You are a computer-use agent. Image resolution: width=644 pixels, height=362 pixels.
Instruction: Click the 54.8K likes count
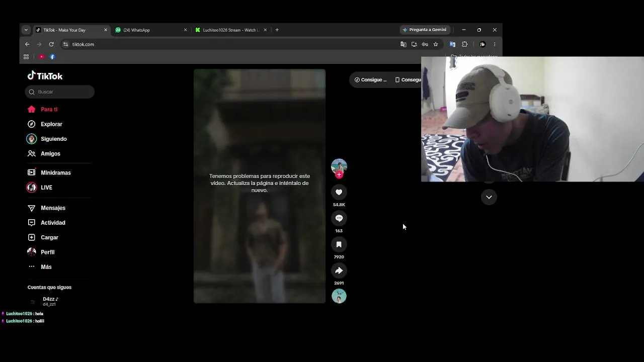(x=339, y=205)
